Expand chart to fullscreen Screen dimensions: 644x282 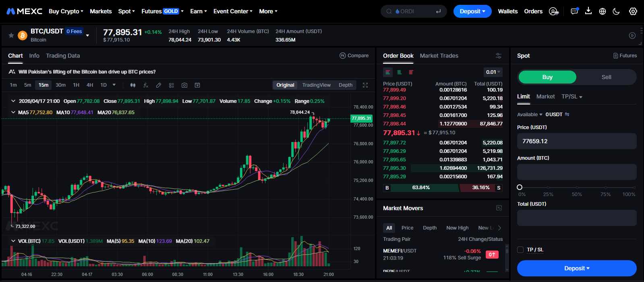point(365,85)
